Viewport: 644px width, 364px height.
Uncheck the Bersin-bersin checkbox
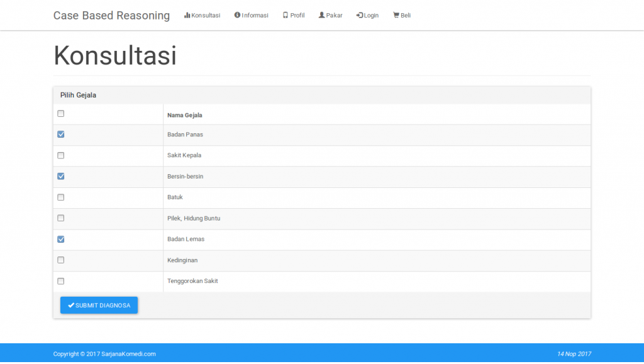(61, 177)
